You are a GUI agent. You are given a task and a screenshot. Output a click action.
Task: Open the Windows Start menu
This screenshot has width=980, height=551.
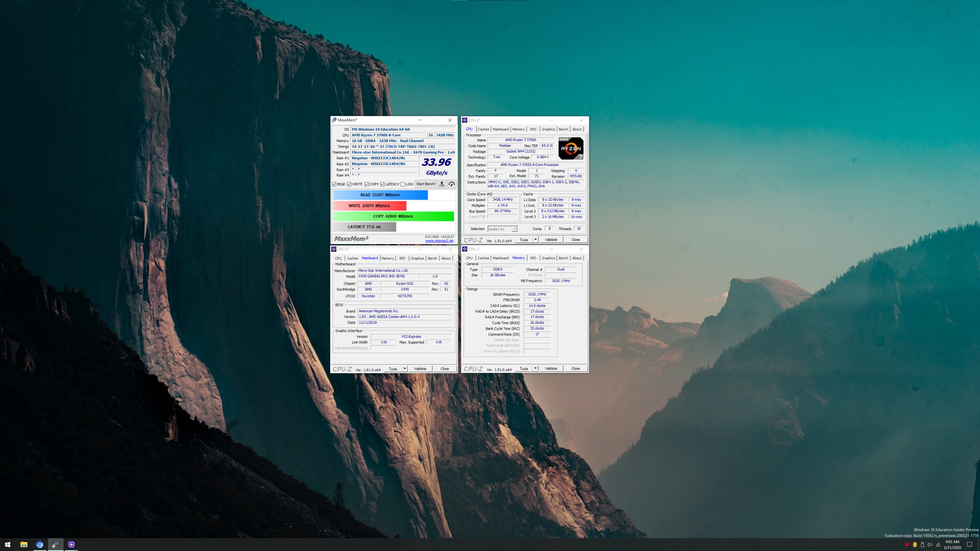pos(8,545)
